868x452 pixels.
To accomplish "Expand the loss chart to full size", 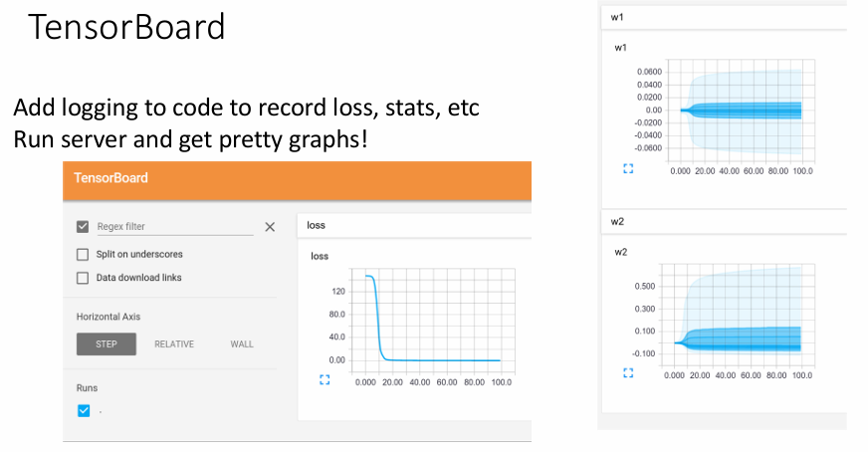I will [325, 379].
